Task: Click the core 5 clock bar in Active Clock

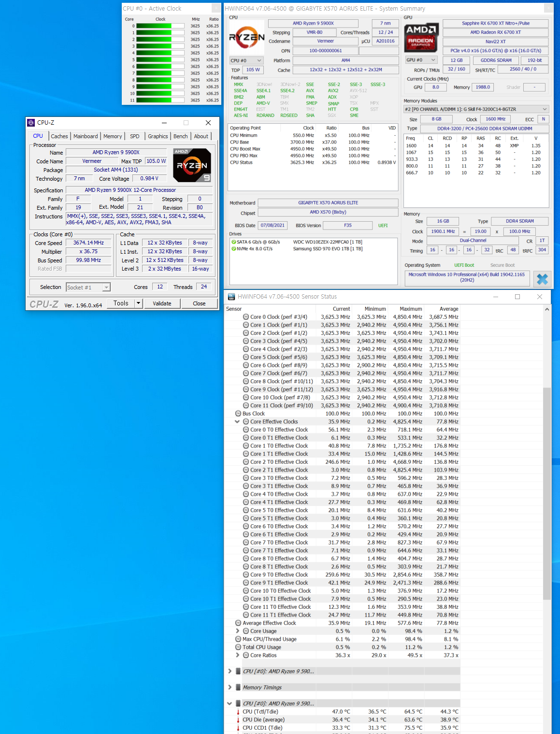Action: pyautogui.click(x=160, y=60)
